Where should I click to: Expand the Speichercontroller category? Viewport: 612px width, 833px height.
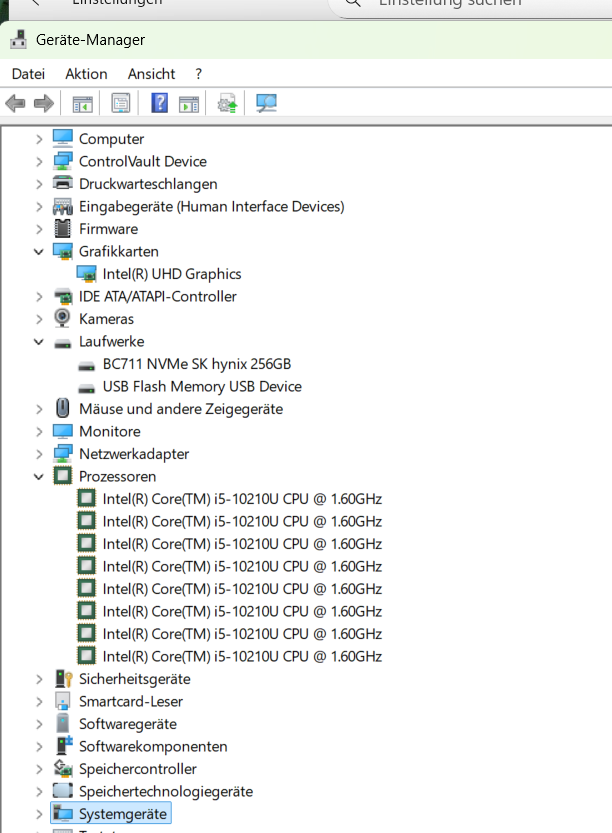coord(39,769)
